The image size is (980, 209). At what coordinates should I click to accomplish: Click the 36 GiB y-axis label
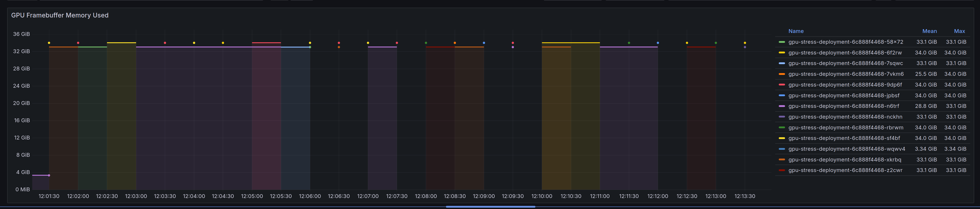[21, 34]
